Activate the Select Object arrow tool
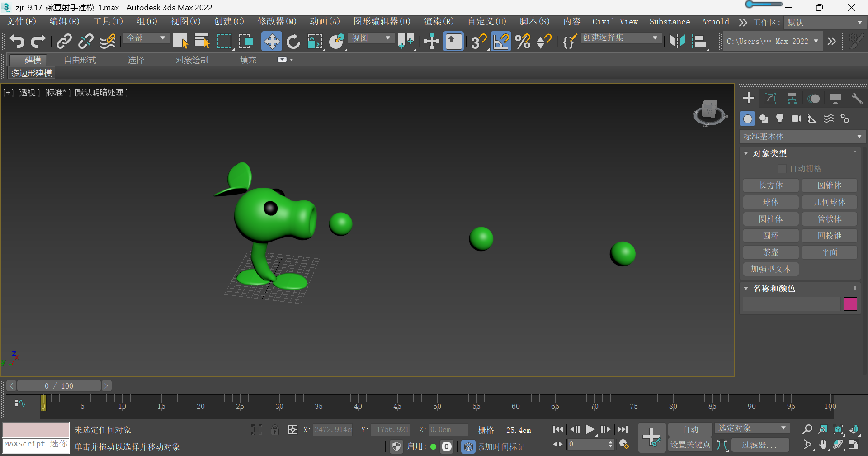Viewport: 868px width, 456px height. [x=180, y=42]
